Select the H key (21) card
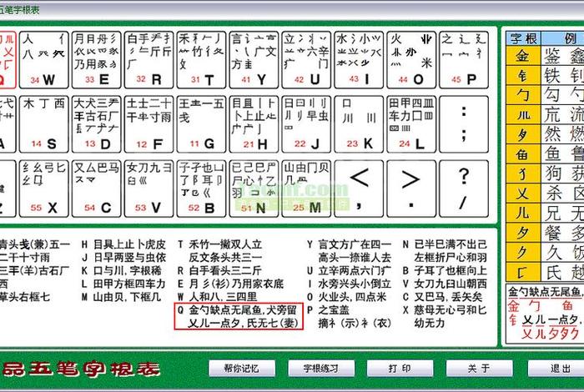This screenshot has width=584, height=392. click(x=254, y=124)
